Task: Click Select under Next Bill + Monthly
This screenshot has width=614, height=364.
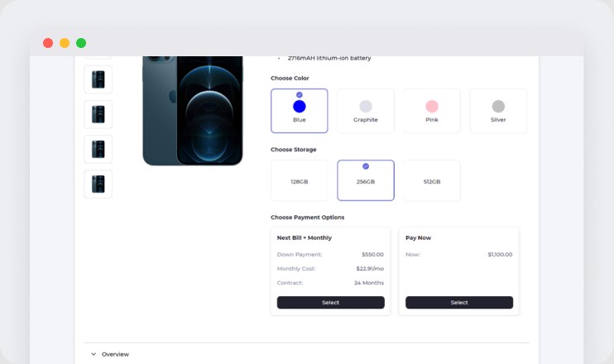Action: coord(330,302)
